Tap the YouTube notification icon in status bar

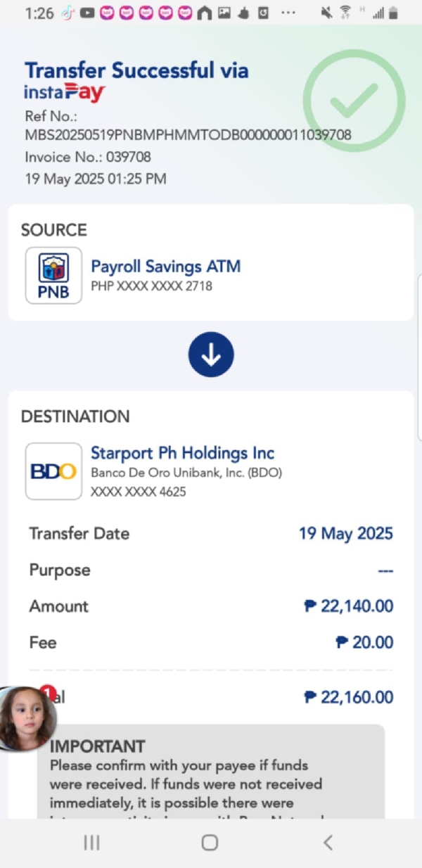(87, 13)
